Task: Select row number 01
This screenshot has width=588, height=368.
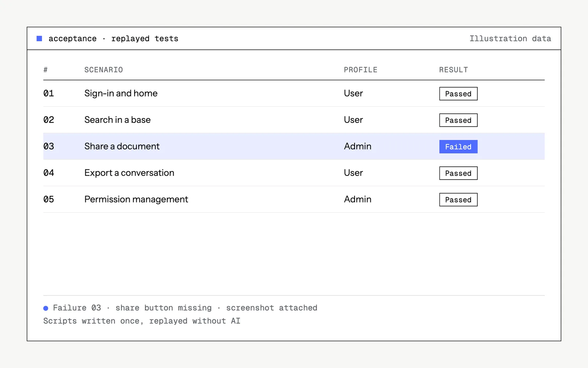Action: coord(49,93)
